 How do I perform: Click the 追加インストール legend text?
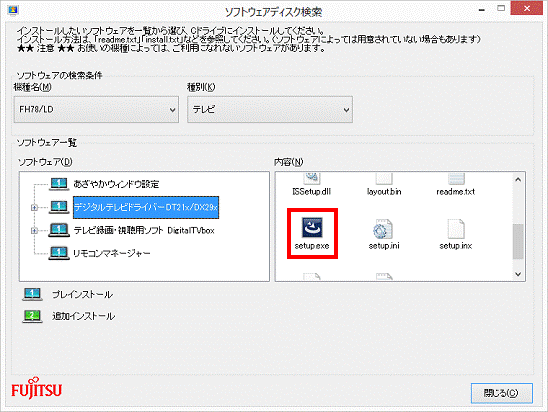(x=84, y=316)
